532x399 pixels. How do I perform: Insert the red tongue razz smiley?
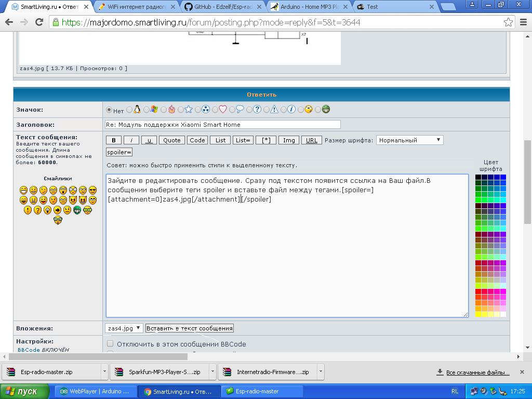(x=44, y=200)
